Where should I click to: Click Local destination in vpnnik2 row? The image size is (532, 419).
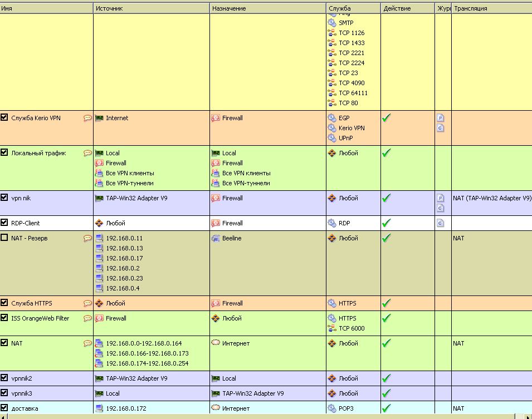point(229,378)
